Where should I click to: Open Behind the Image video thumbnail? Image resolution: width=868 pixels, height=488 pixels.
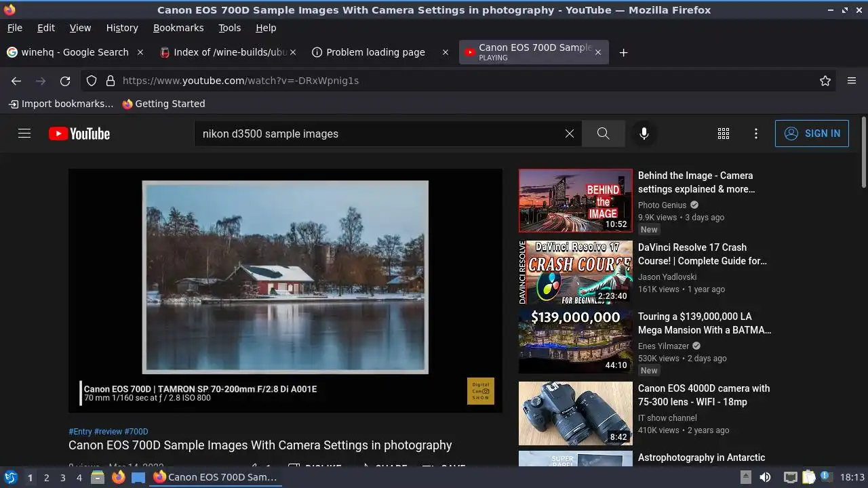[x=576, y=201]
